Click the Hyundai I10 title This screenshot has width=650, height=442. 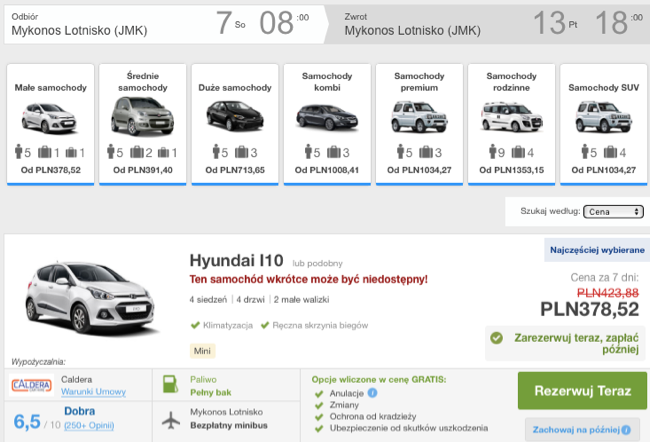pos(236,261)
